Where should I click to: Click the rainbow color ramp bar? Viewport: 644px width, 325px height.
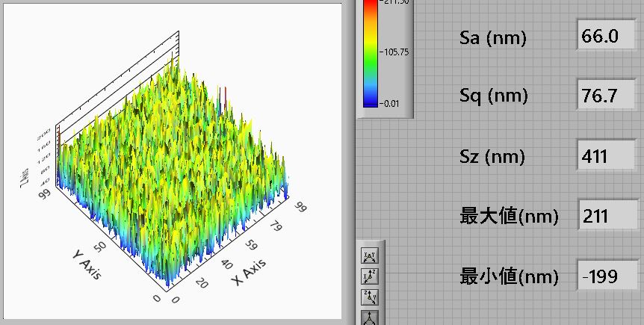[x=370, y=52]
